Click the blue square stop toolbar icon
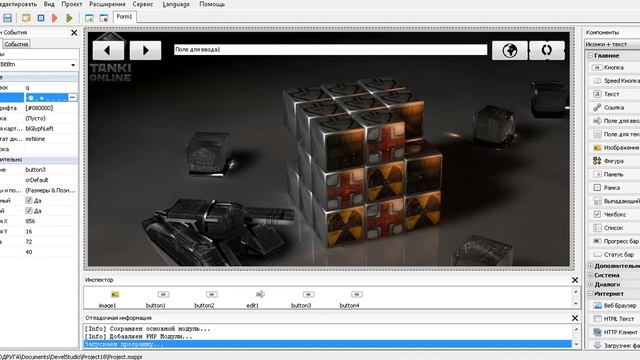This screenshot has height=360, width=640. (41, 18)
